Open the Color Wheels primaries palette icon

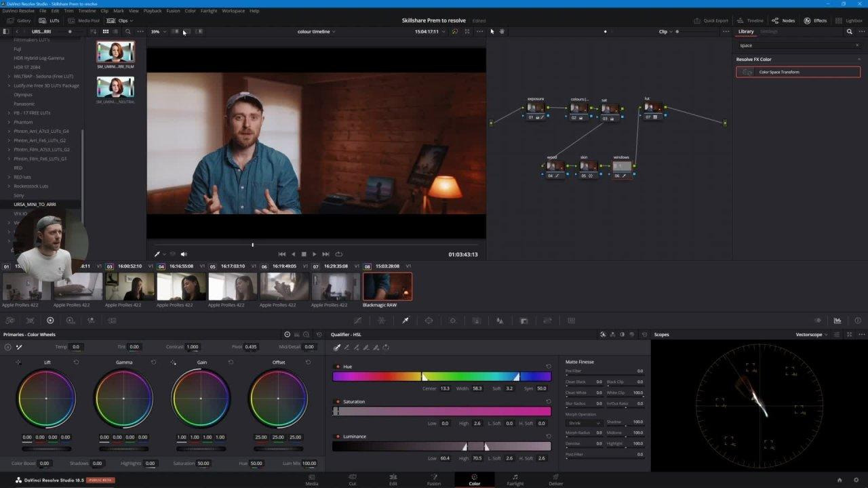50,321
